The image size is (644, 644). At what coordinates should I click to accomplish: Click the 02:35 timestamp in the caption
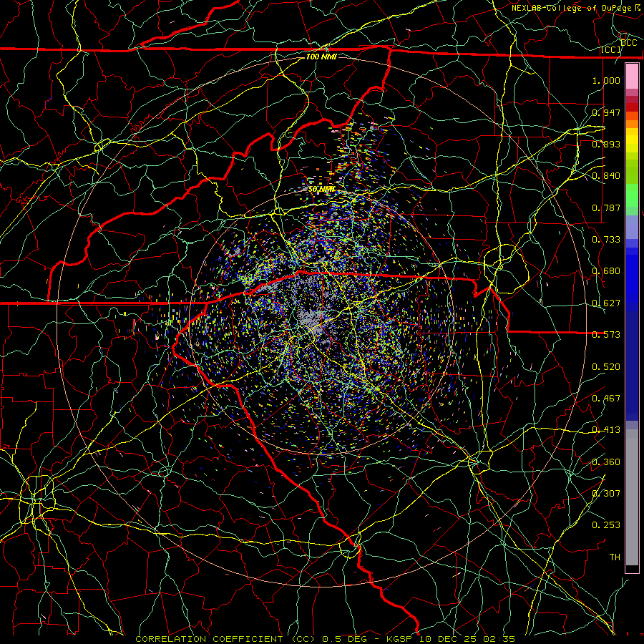(499, 639)
